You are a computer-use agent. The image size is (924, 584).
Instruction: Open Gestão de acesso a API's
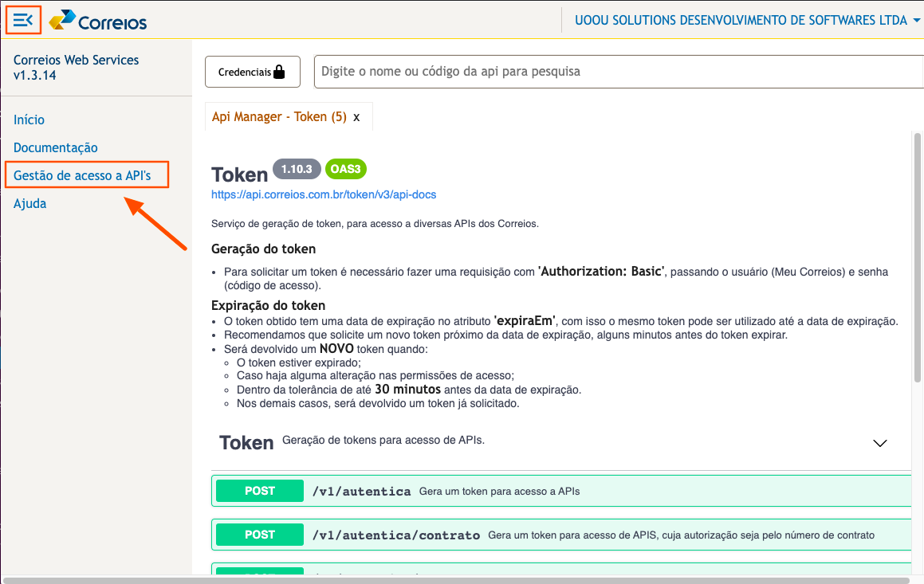82,175
